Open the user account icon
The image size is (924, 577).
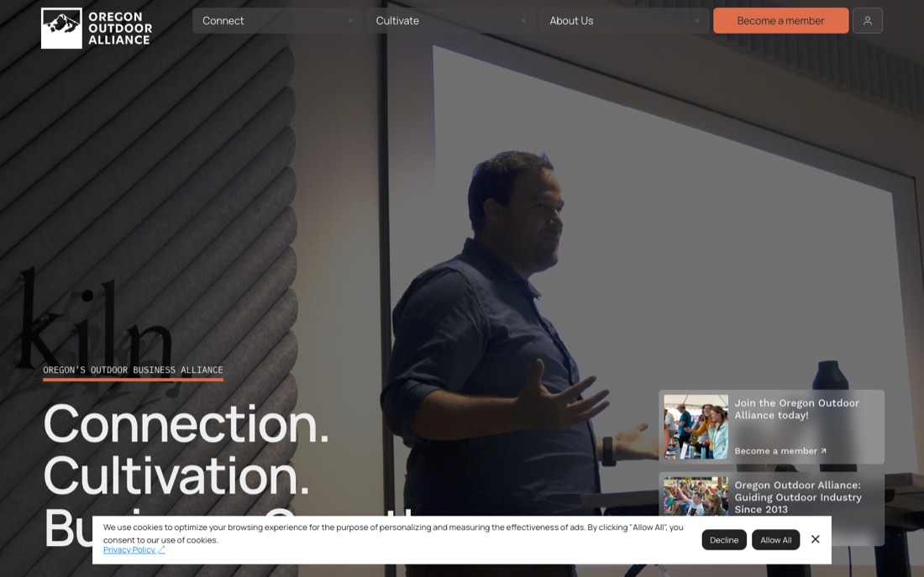[x=868, y=21]
